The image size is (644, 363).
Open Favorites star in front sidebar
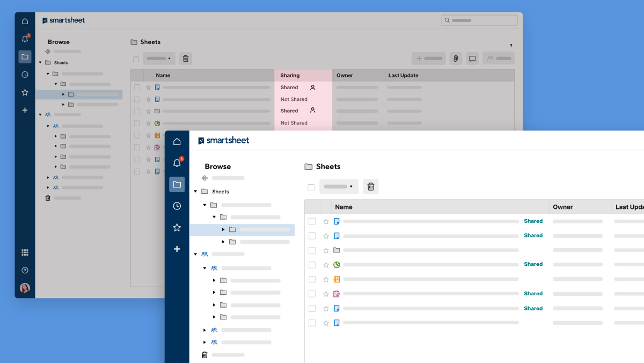click(177, 228)
